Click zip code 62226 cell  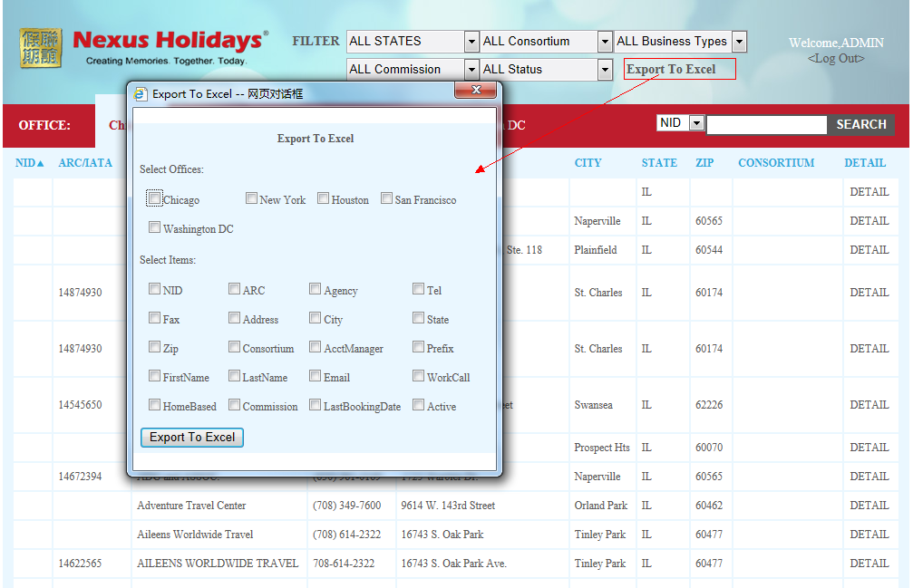click(709, 405)
